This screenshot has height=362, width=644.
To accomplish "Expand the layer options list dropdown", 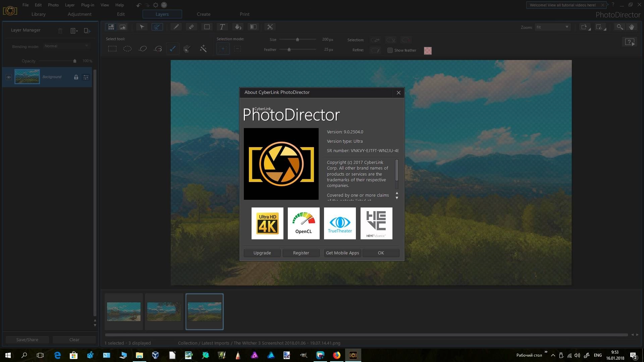I will point(74,31).
